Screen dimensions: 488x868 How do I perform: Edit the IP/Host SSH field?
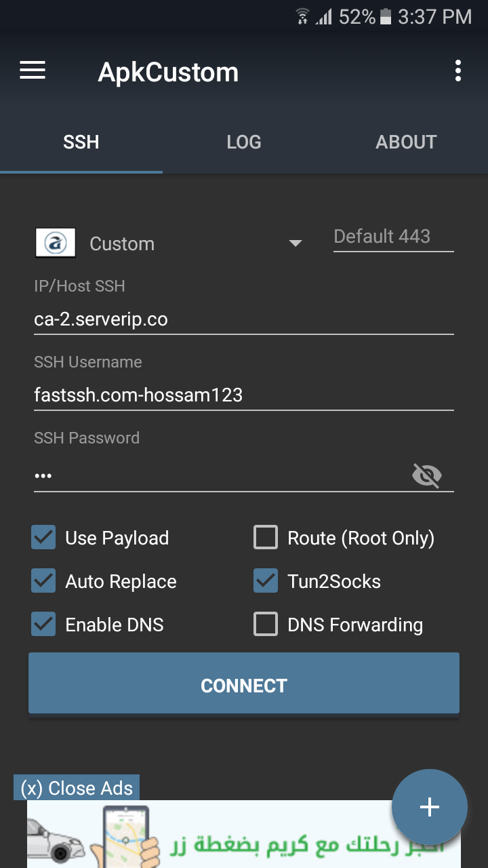[244, 319]
